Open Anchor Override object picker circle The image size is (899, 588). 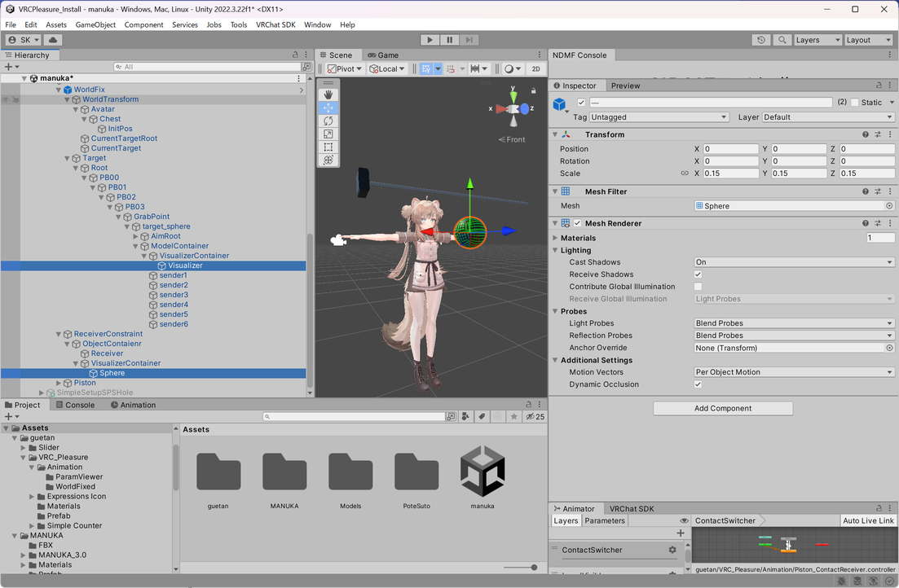tap(889, 348)
